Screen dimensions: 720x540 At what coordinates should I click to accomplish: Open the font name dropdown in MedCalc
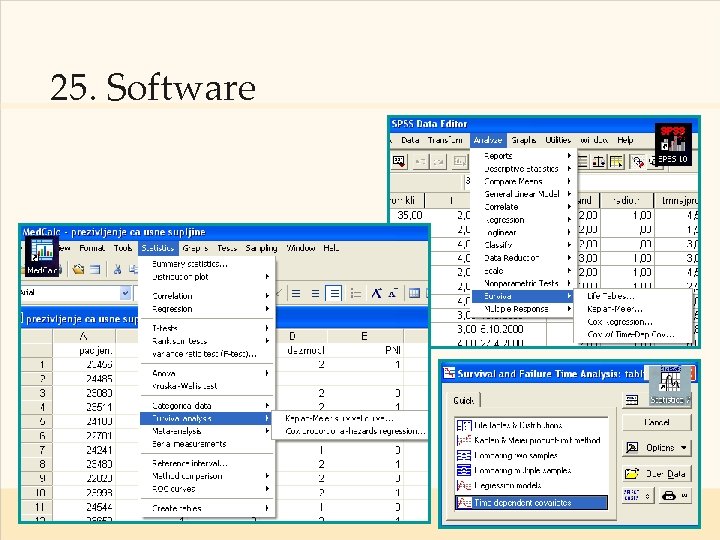click(125, 293)
